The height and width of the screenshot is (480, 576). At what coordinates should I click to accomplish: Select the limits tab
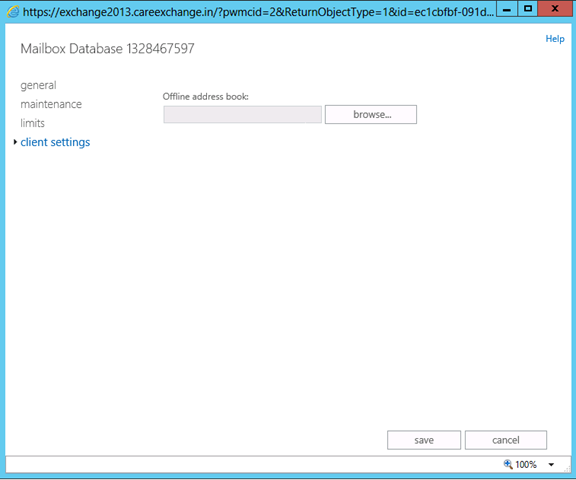(x=32, y=123)
